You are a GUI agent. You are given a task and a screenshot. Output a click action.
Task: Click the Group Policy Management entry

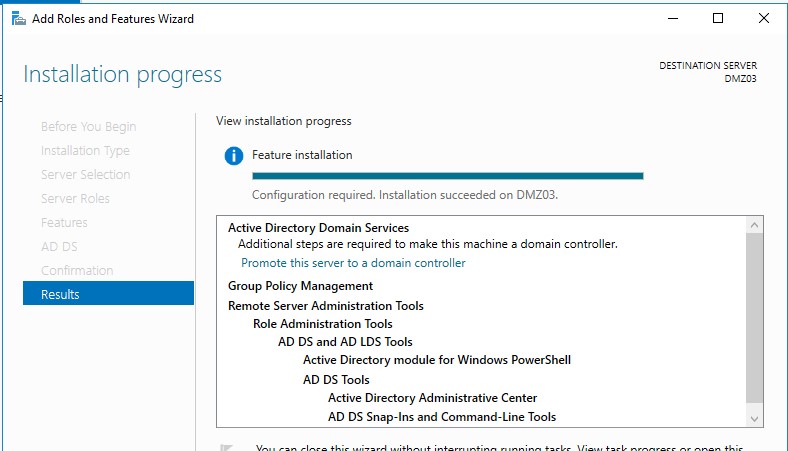[x=301, y=286]
